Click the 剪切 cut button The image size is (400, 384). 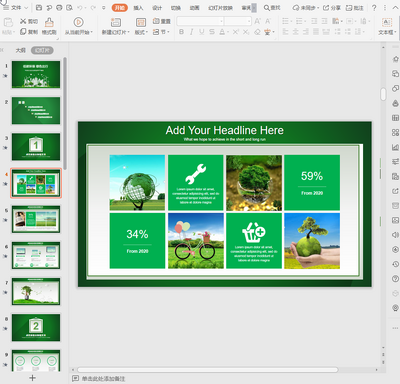pyautogui.click(x=29, y=21)
